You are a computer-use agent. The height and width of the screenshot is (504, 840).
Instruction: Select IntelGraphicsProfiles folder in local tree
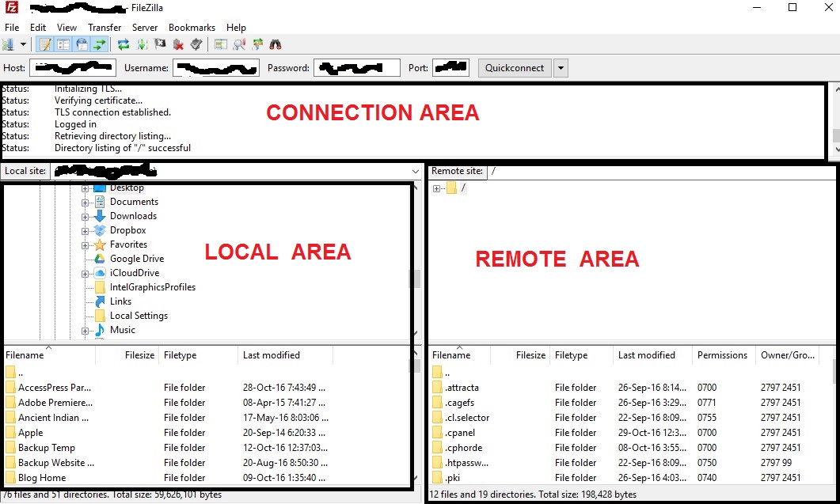(153, 287)
